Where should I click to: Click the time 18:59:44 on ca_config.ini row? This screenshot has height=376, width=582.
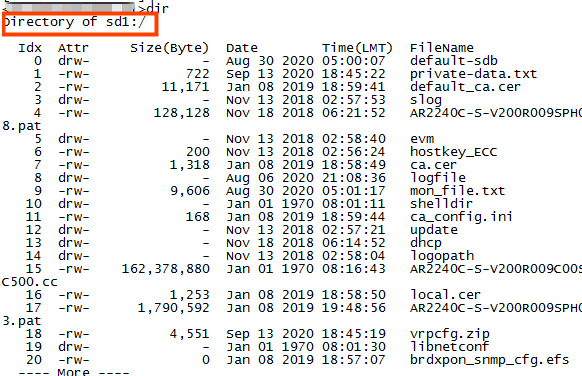(x=354, y=217)
